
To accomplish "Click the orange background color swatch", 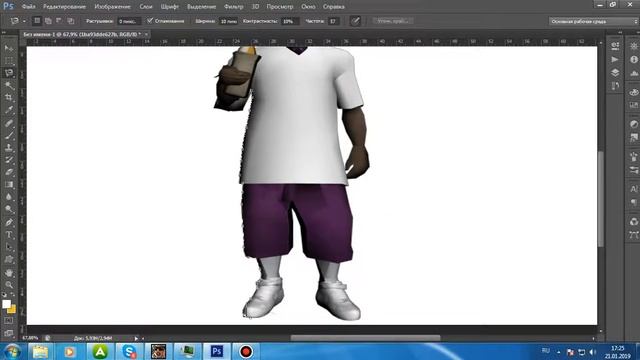I will [13, 310].
